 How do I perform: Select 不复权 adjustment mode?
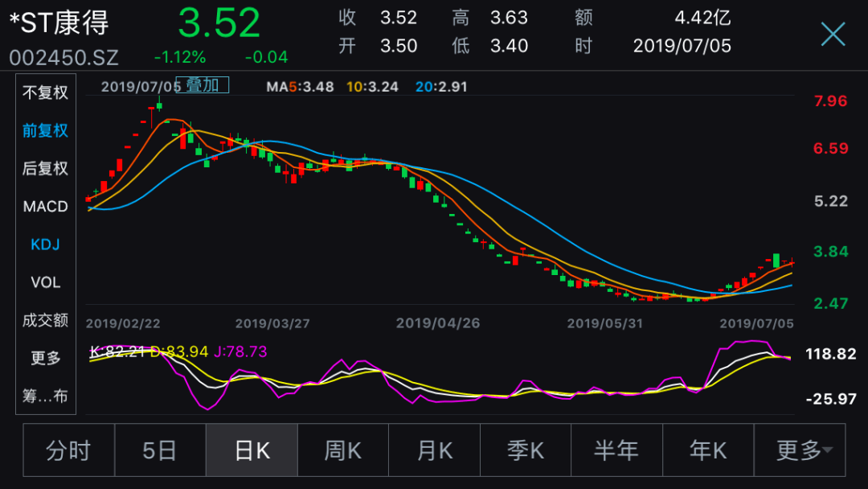click(45, 92)
